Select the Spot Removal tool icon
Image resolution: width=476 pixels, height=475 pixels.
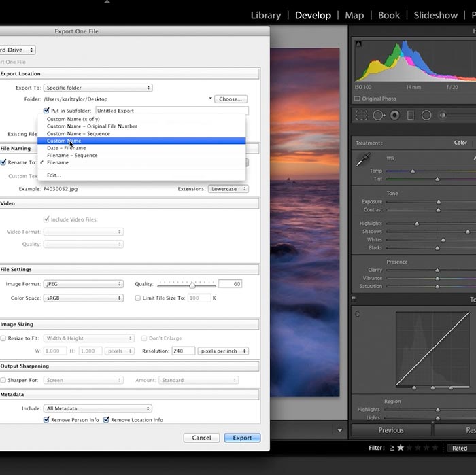point(379,116)
